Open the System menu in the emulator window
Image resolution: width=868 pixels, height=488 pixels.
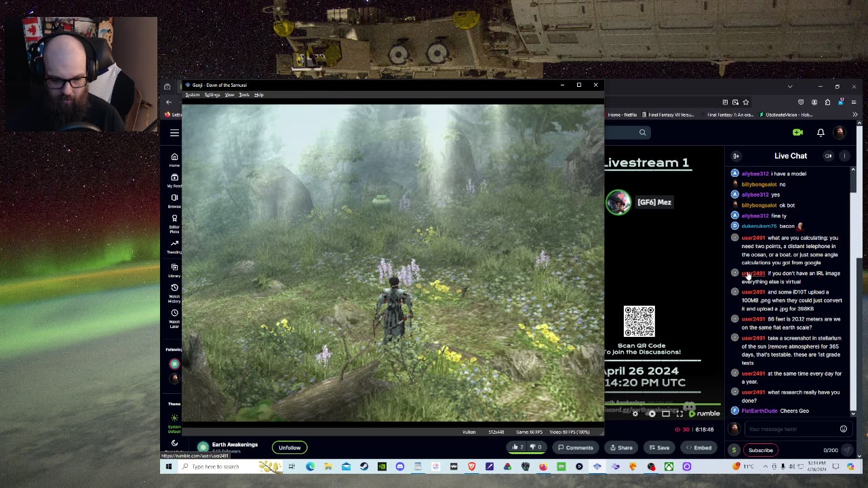click(193, 95)
